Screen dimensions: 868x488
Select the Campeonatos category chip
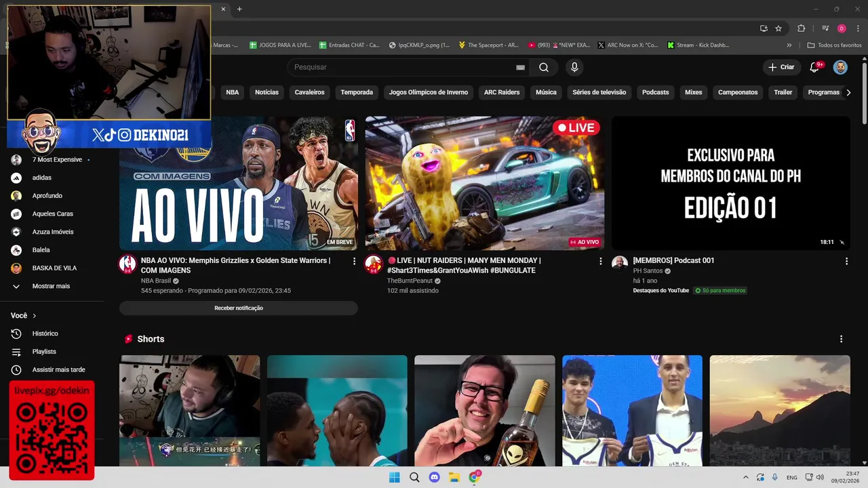click(x=738, y=92)
